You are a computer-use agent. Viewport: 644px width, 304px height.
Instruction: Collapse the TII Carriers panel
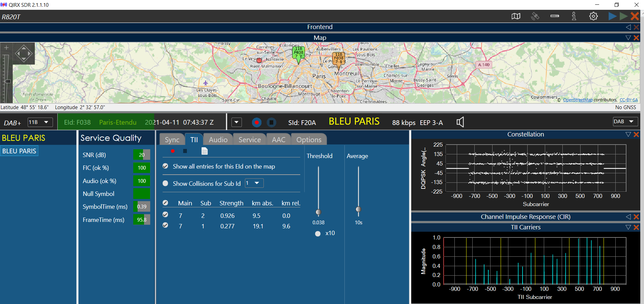pos(628,227)
